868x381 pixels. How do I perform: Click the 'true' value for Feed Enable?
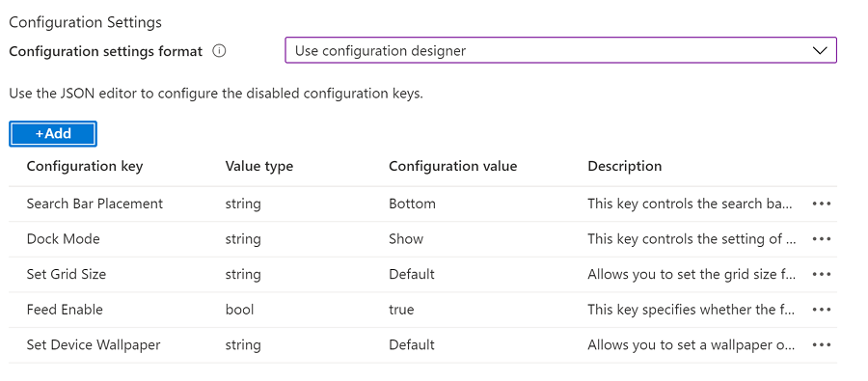point(401,310)
